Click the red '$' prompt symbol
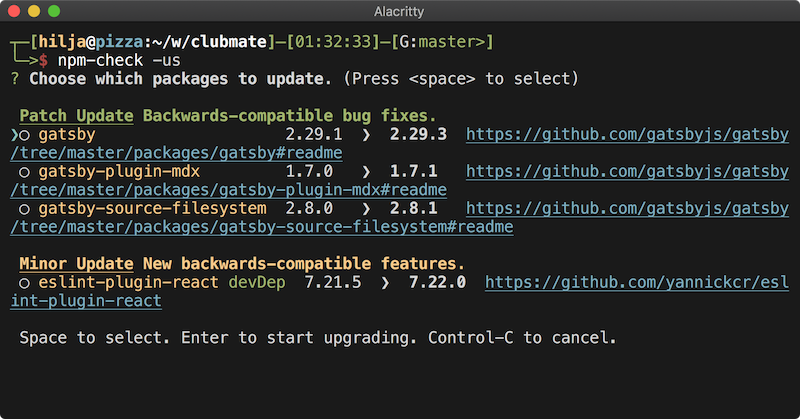 pyautogui.click(x=43, y=61)
